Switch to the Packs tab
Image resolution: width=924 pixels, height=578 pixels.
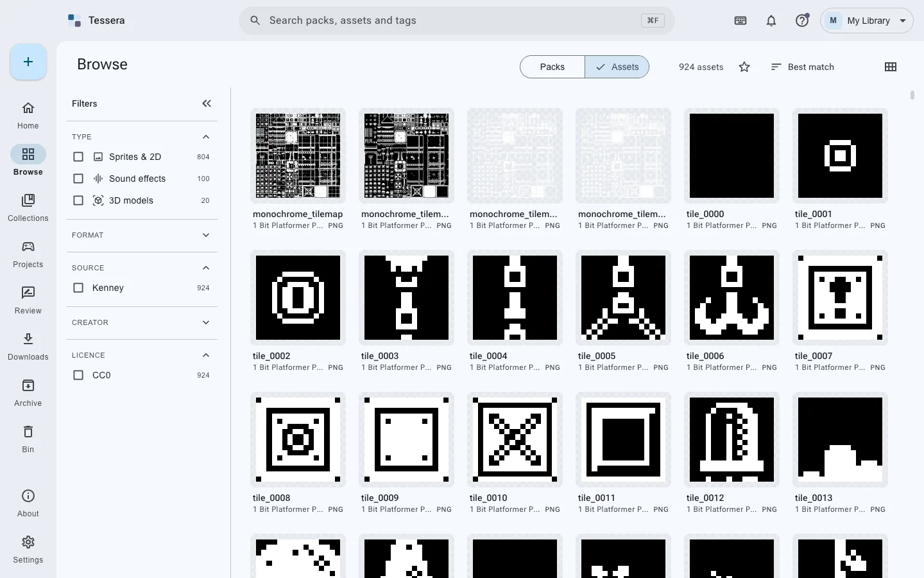tap(552, 67)
